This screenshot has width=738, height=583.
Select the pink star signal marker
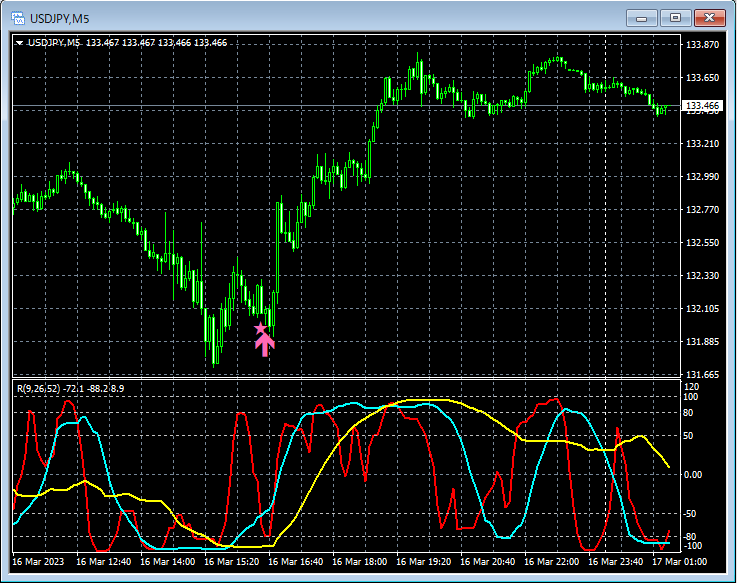(x=260, y=328)
